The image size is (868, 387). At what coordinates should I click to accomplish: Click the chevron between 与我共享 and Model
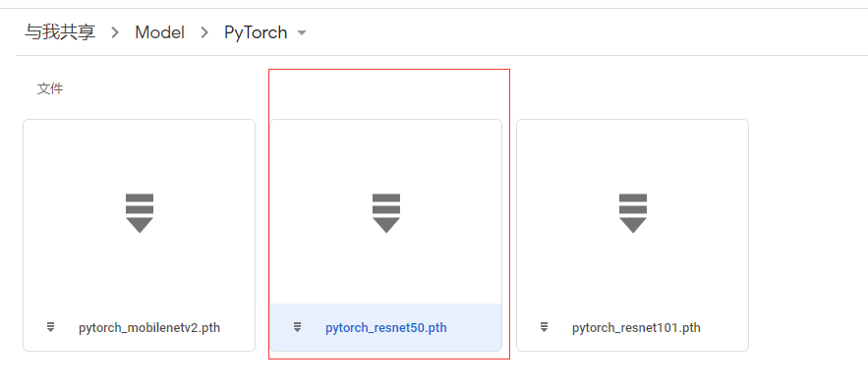[x=115, y=32]
